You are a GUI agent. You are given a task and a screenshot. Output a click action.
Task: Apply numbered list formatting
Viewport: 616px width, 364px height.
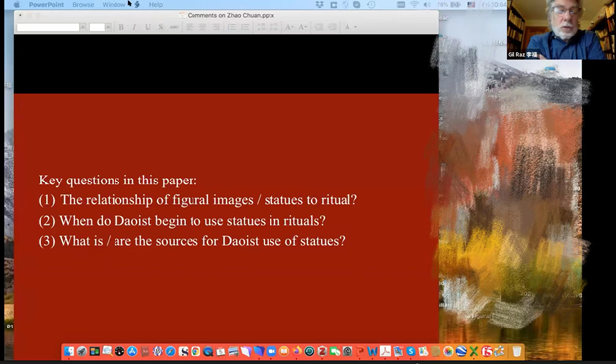[245, 27]
